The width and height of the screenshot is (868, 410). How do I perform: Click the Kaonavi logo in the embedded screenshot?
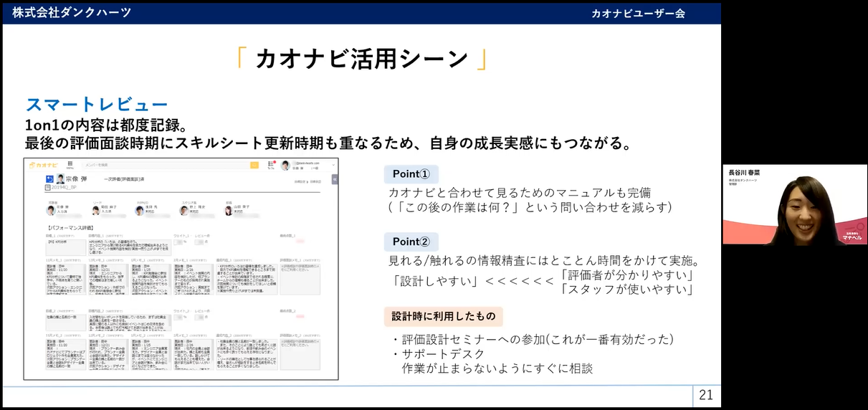click(44, 165)
